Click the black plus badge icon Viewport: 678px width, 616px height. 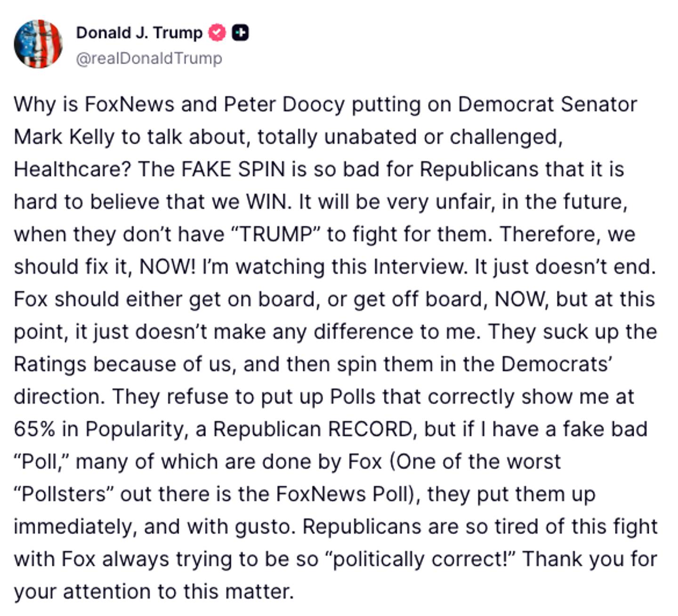(241, 33)
